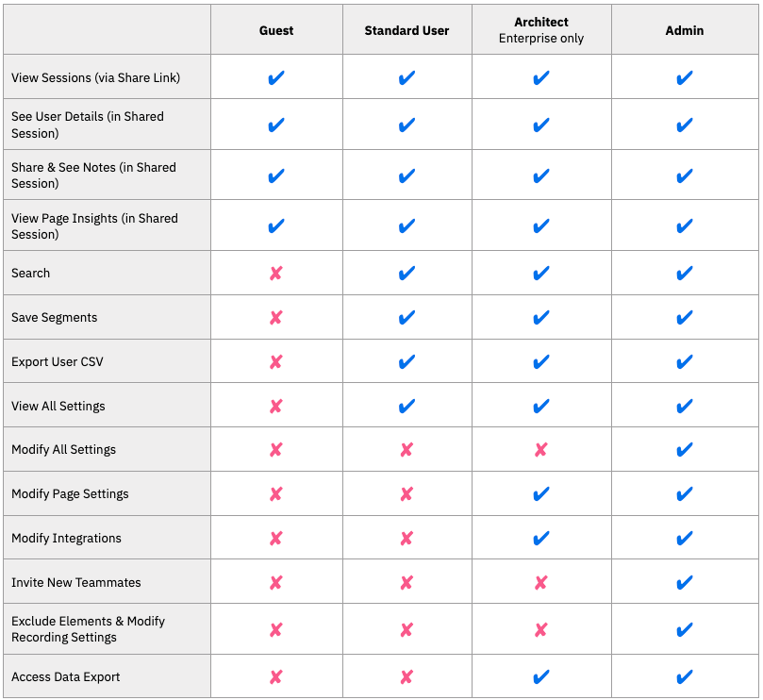The image size is (763, 700).
Task: Select the Admin column header
Action: click(685, 31)
